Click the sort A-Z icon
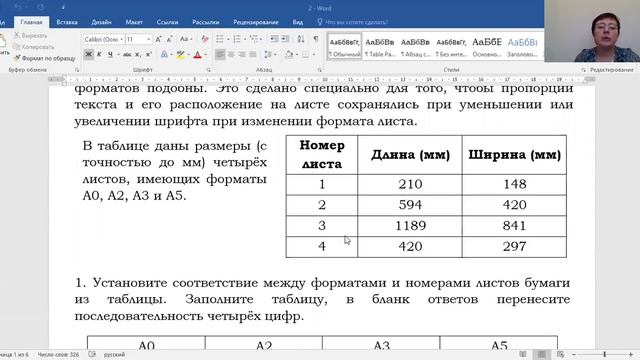 (301, 39)
